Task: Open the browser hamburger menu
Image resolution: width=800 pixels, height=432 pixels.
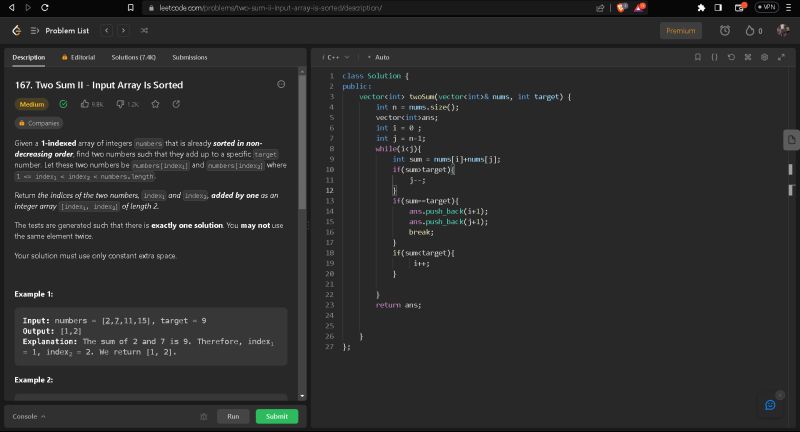Action: click(788, 8)
